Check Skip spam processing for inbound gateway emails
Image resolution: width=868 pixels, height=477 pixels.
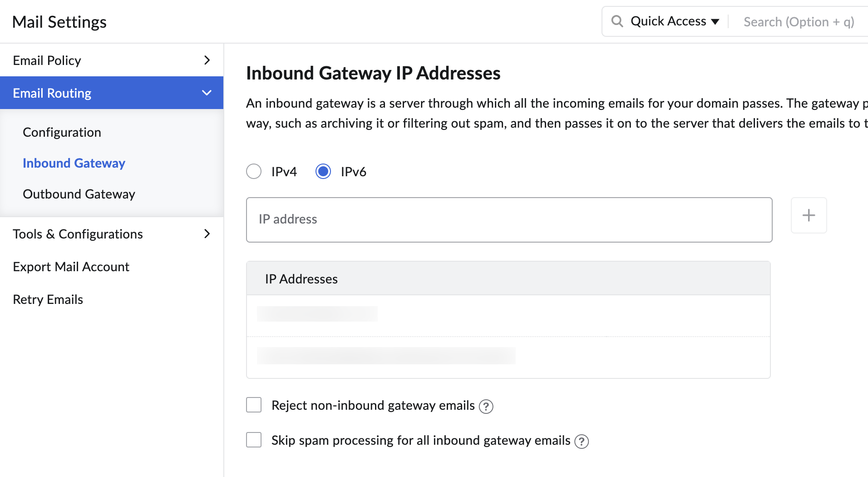tap(254, 440)
